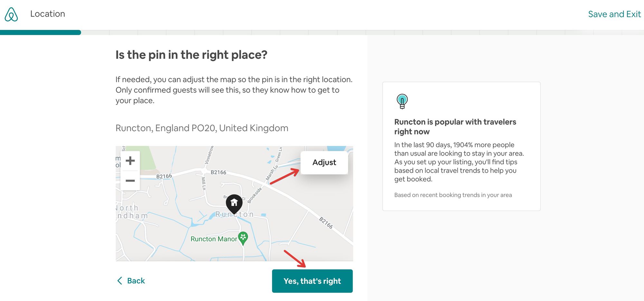Select the green Runcton Manor map marker
644x301 pixels.
pos(243,238)
